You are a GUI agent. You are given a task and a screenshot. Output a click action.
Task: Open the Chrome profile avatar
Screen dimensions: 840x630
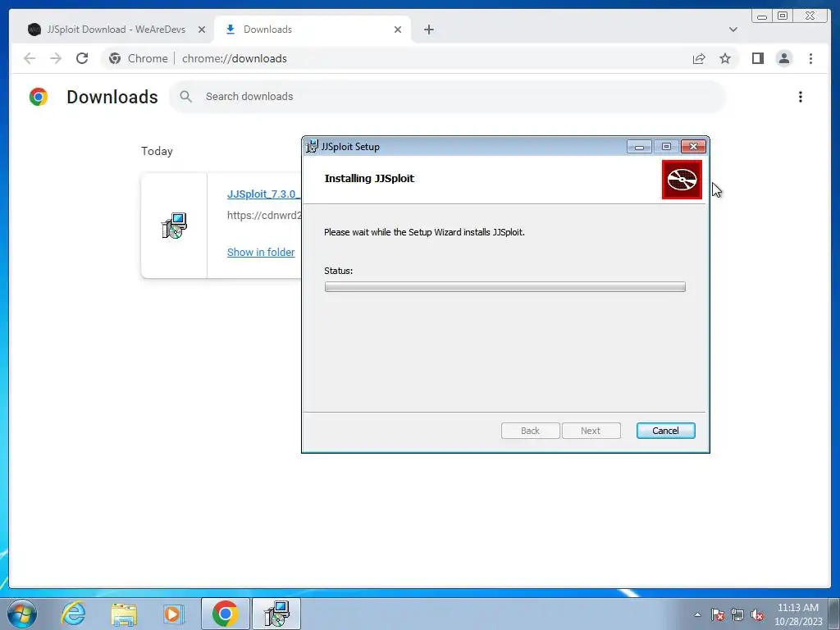783,58
